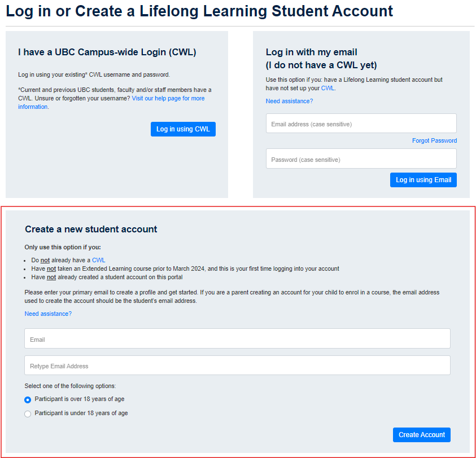Image resolution: width=476 pixels, height=458 pixels.
Task: Click the "Log in using Email" button
Action: 423,179
